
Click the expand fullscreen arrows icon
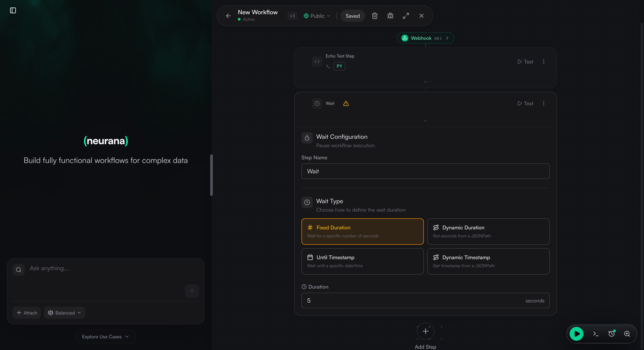click(x=406, y=16)
